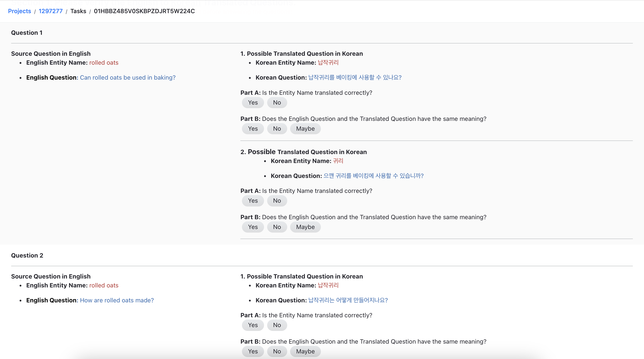Select No for Question 1 translation 2 Part A
The width and height of the screenshot is (644, 359).
[277, 200]
